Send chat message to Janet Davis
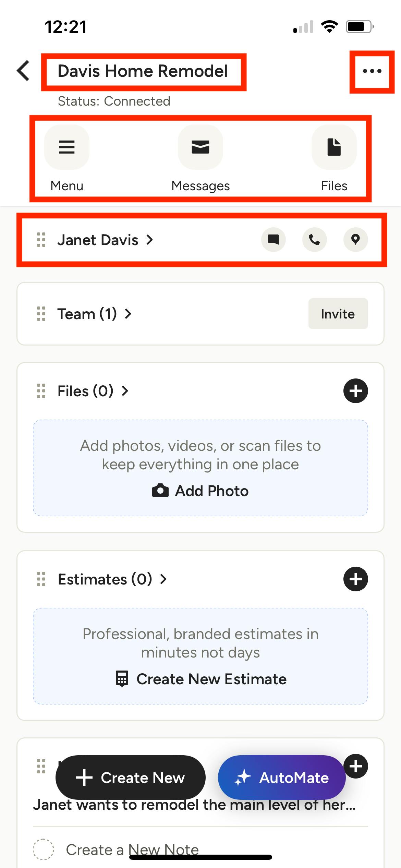This screenshot has height=868, width=401. tap(273, 239)
